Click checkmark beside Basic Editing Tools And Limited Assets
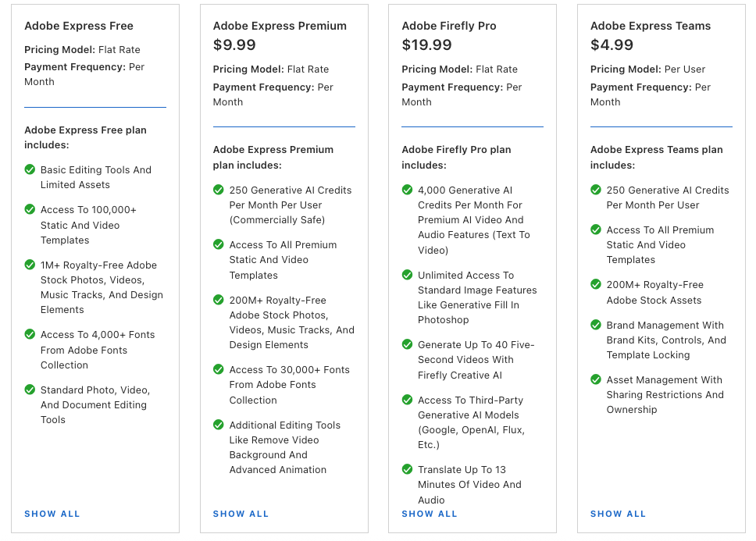 pyautogui.click(x=30, y=169)
